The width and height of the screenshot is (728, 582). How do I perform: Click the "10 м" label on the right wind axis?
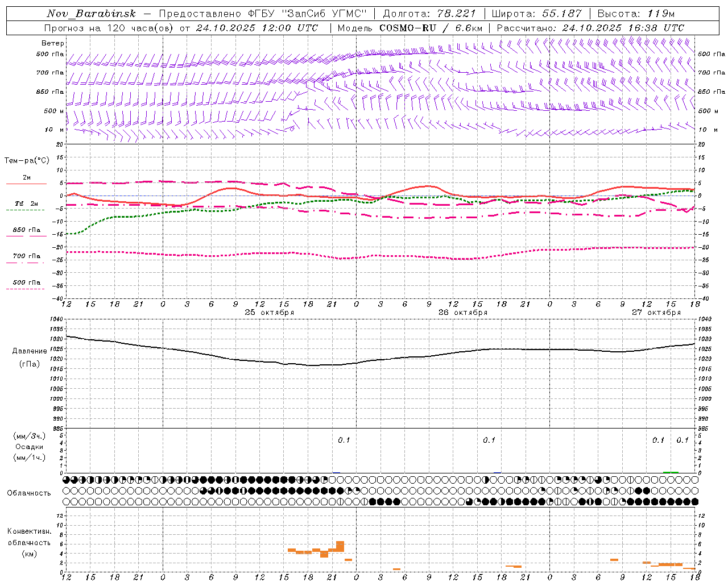coord(708,130)
